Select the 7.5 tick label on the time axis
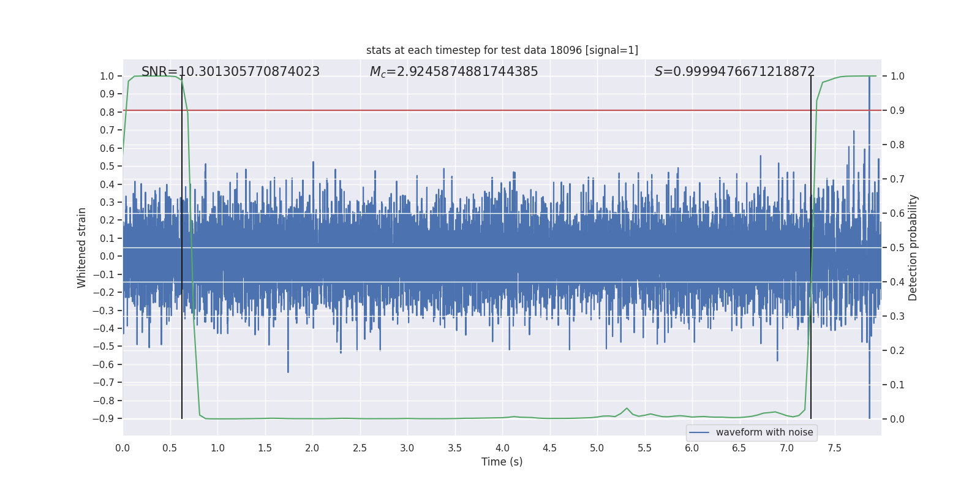The width and height of the screenshot is (980, 490). pos(834,448)
